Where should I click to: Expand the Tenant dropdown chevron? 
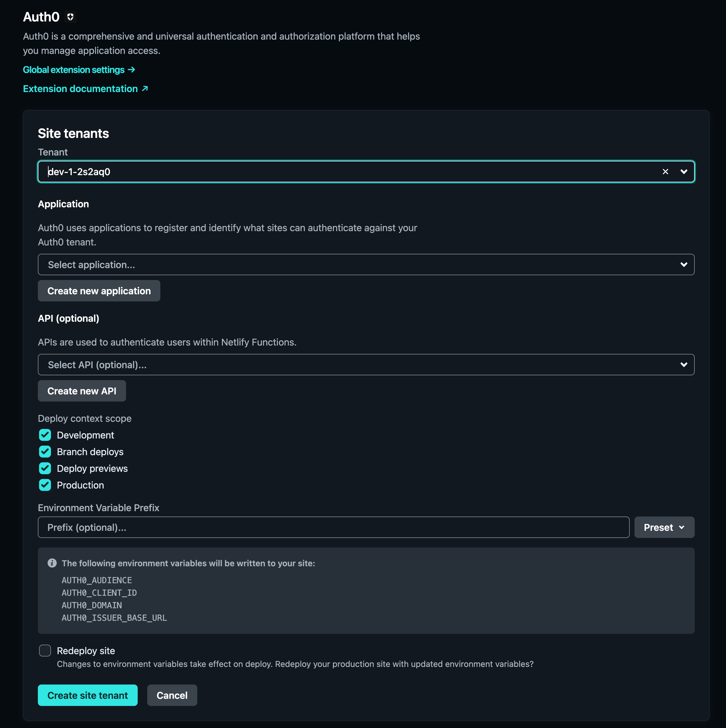pos(684,172)
